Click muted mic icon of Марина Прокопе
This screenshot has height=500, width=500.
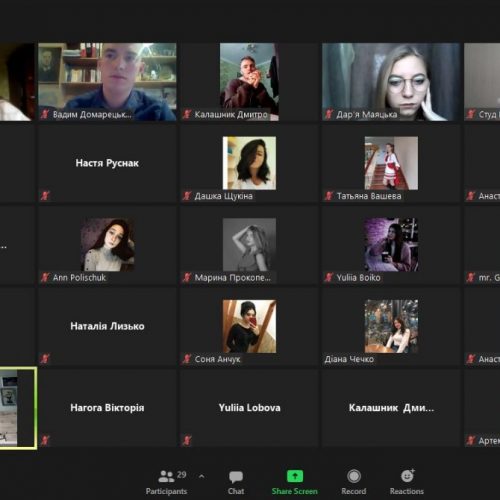(187, 277)
